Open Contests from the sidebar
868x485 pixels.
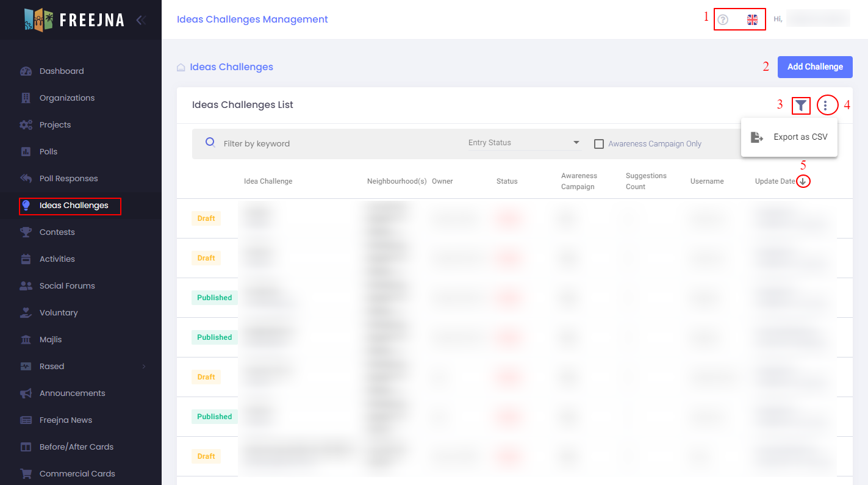(x=57, y=232)
